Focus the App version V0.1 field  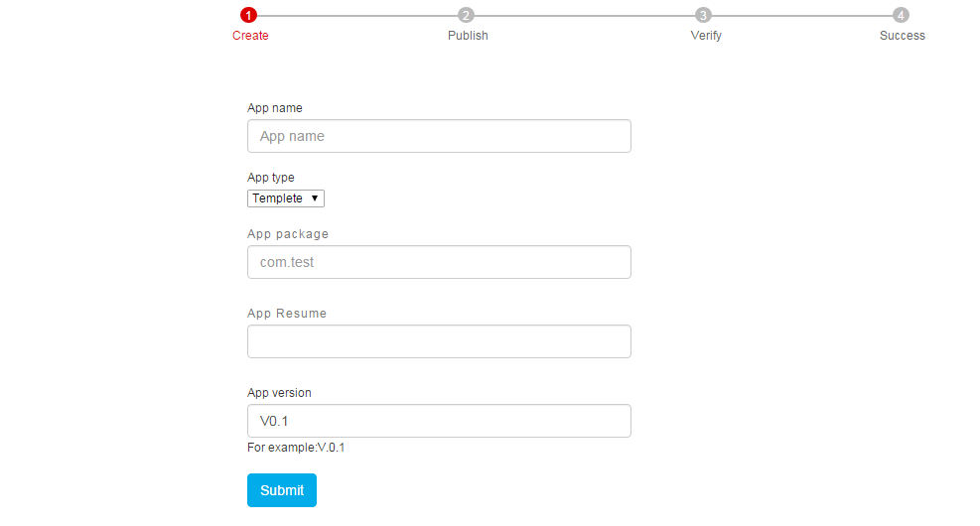439,421
